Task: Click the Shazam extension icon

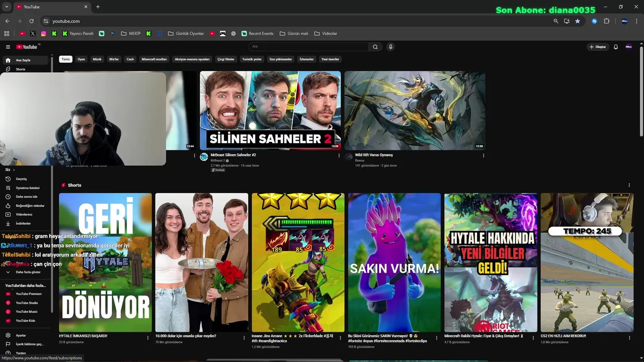Action: pyautogui.click(x=594, y=21)
